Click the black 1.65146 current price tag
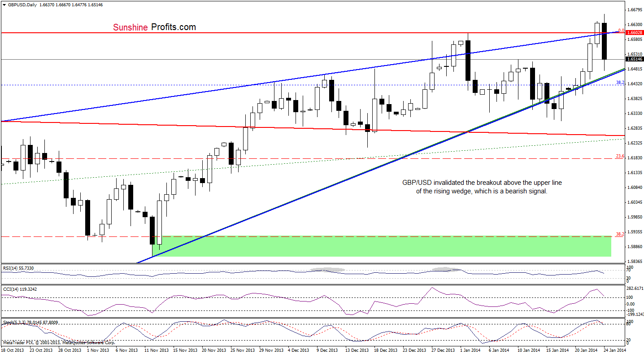 (x=634, y=59)
